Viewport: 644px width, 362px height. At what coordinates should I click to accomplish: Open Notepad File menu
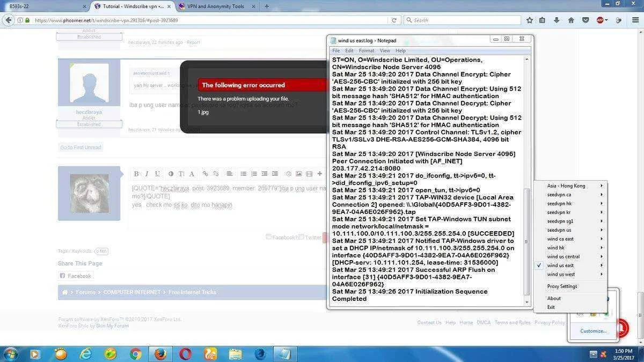(x=336, y=50)
